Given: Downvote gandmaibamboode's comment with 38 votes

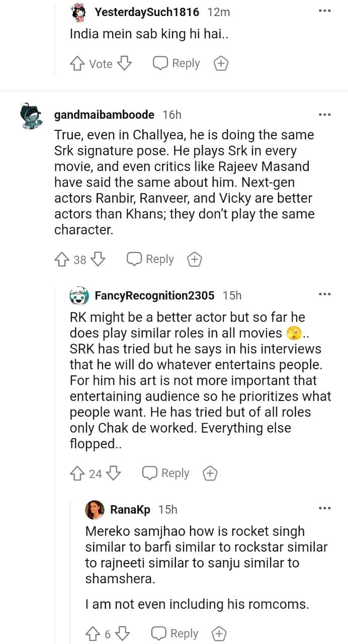Looking at the screenshot, I should click(98, 259).
